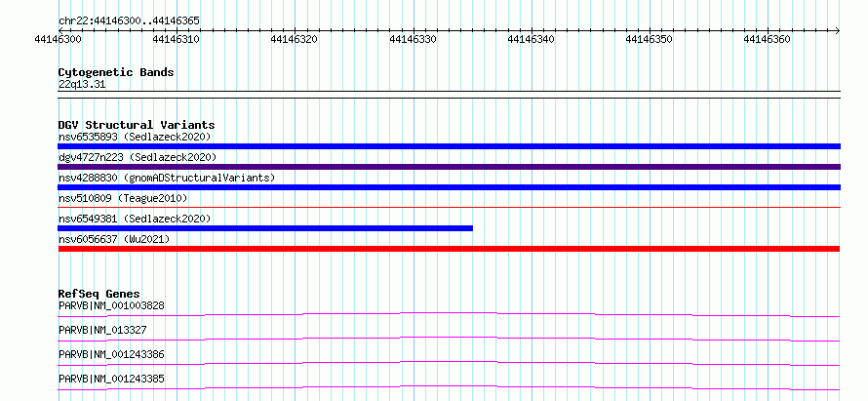Click the magenta line of PARVB|NM_001243385
Image resolution: width=868 pixels, height=401 pixels.
(449, 387)
